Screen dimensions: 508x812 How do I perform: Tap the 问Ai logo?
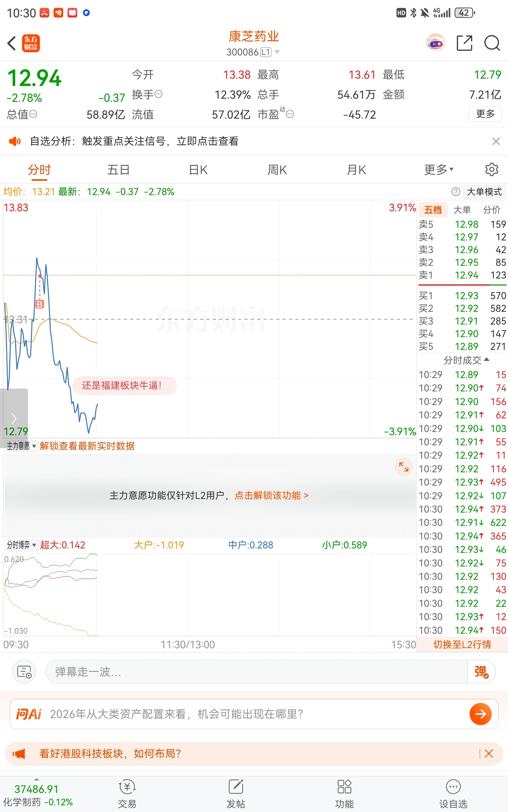coord(29,714)
